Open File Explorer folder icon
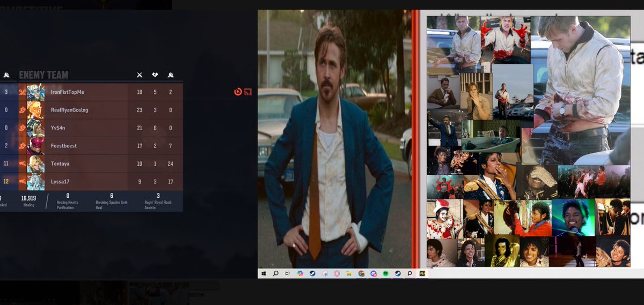 pos(349,273)
